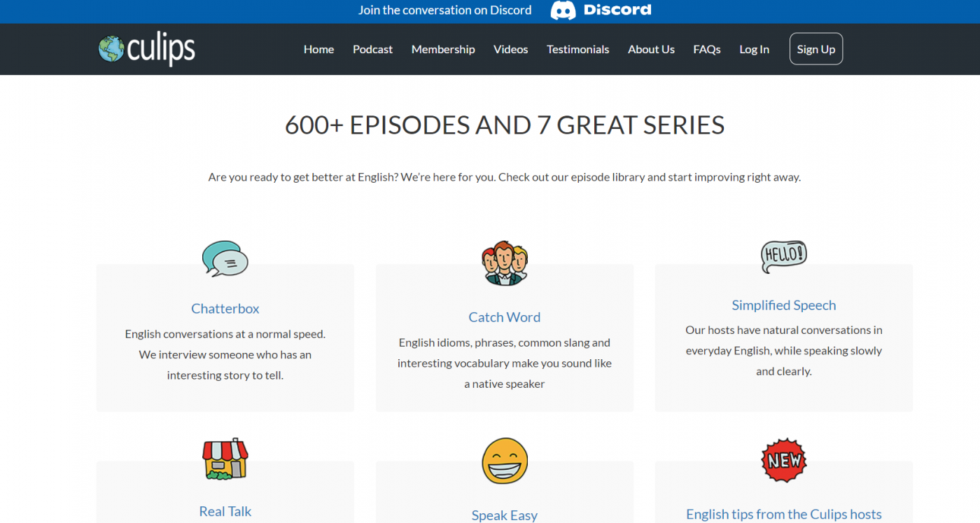Screen dimensions: 980x523
Task: Open the Membership menu item
Action: 443,49
